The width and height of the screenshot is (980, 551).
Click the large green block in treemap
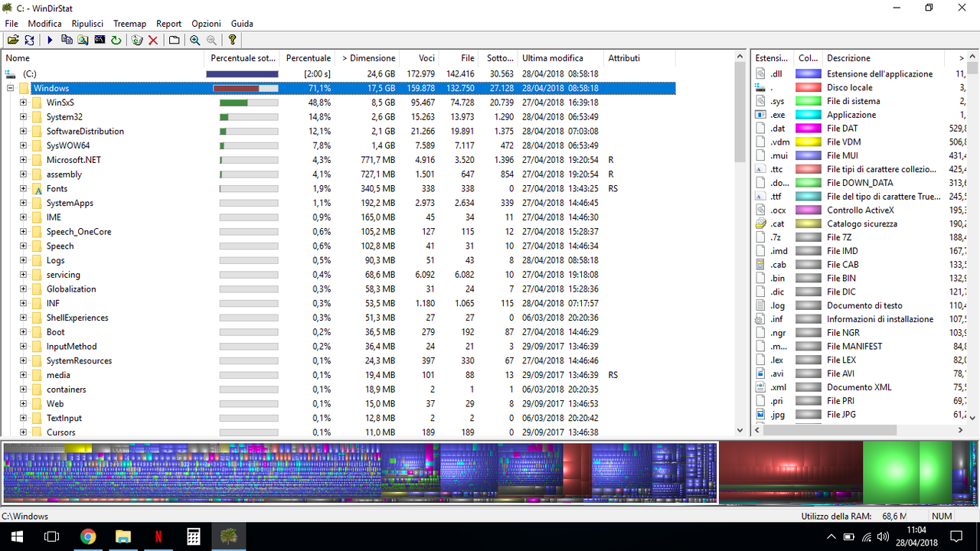pyautogui.click(x=890, y=472)
